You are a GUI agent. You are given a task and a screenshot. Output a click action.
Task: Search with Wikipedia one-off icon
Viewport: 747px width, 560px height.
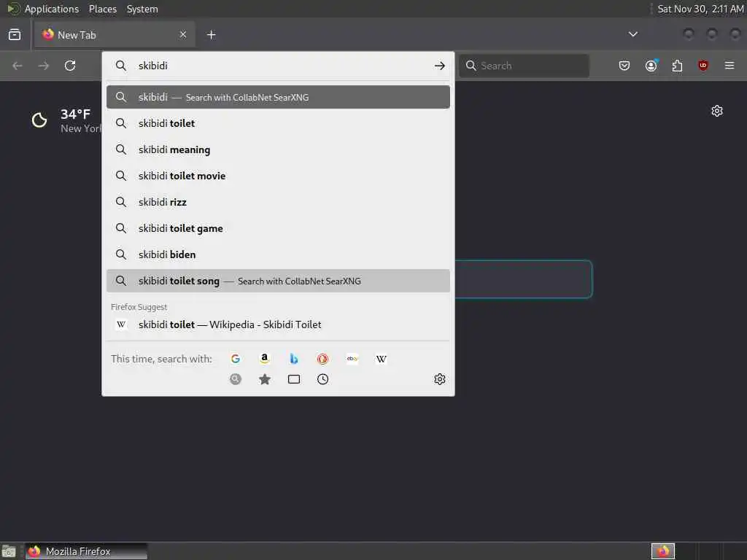tap(381, 359)
